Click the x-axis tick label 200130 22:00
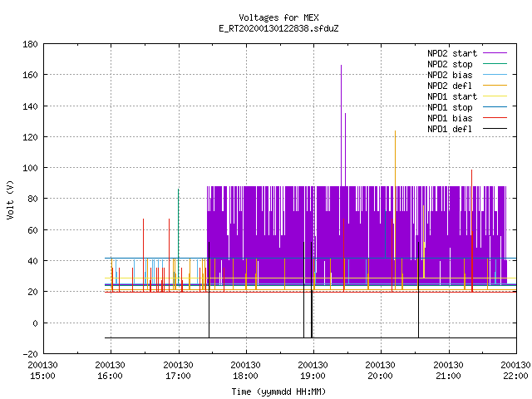Screen dimensions: 532x399 coord(515,371)
